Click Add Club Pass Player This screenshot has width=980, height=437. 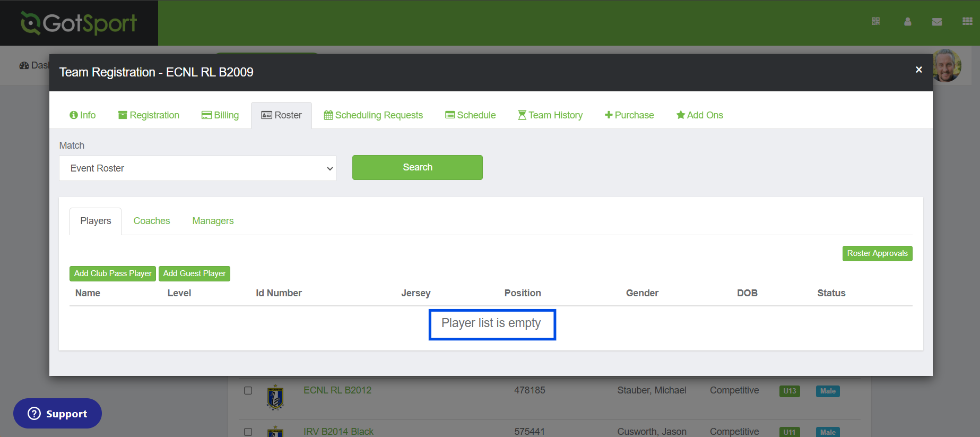tap(113, 273)
